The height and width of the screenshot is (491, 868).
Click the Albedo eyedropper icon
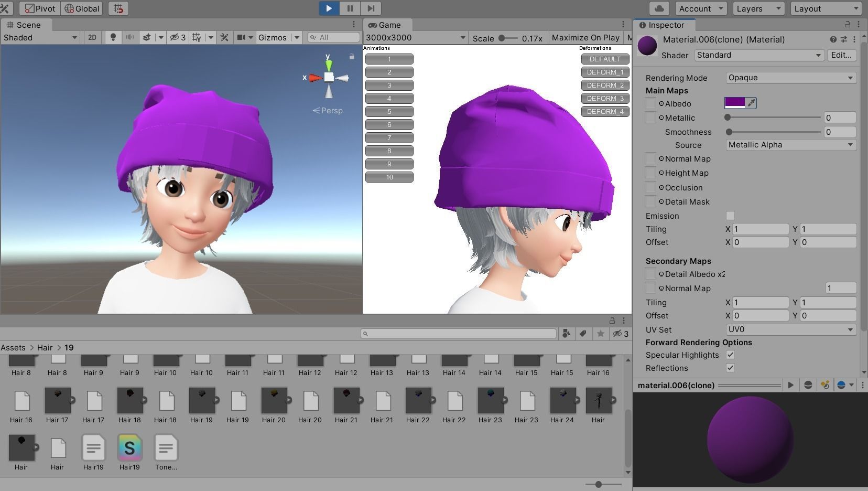pyautogui.click(x=751, y=103)
